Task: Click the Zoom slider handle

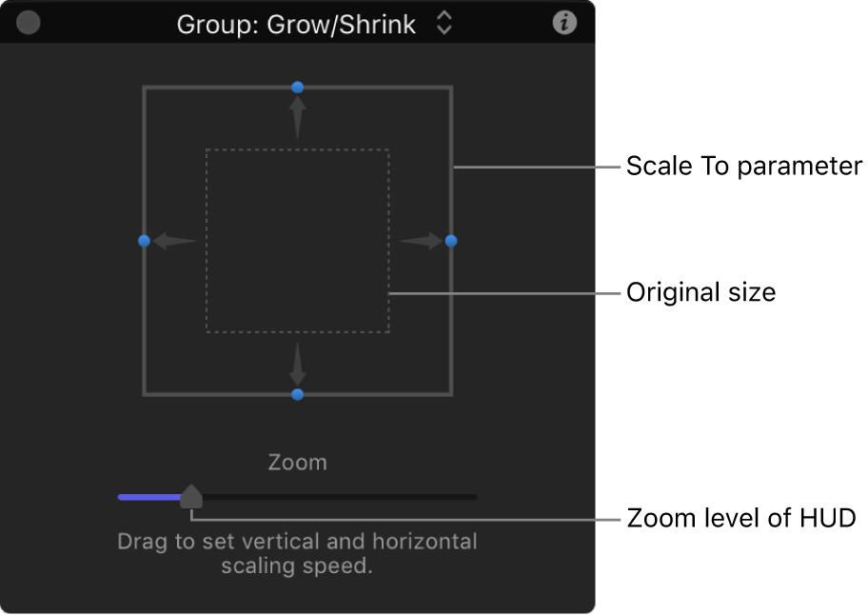Action: coord(191,496)
